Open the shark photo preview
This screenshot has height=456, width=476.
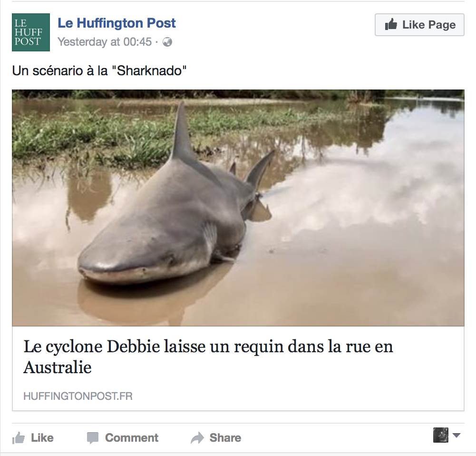click(238, 207)
